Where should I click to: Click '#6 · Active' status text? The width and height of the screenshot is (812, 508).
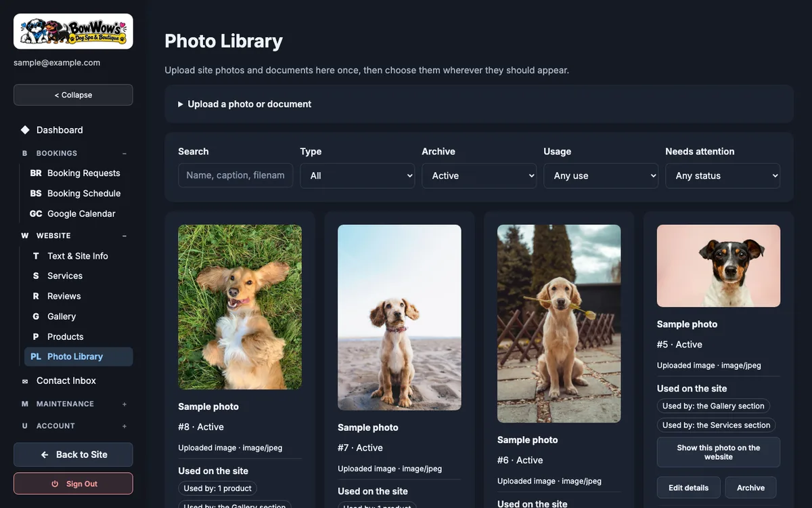tap(520, 461)
